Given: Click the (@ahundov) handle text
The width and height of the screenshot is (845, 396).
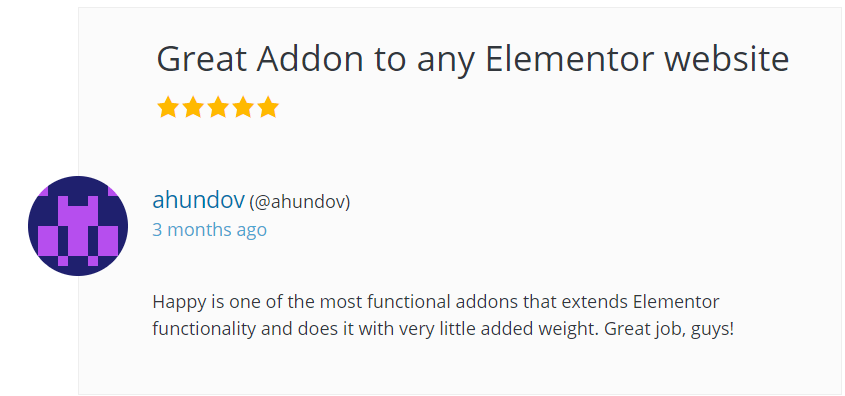Looking at the screenshot, I should (300, 203).
